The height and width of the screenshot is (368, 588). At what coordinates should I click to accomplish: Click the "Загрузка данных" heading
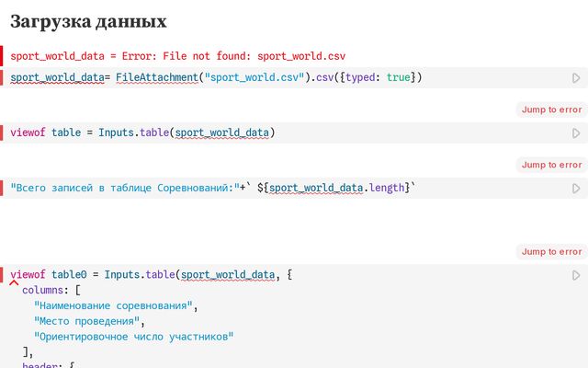click(x=88, y=21)
